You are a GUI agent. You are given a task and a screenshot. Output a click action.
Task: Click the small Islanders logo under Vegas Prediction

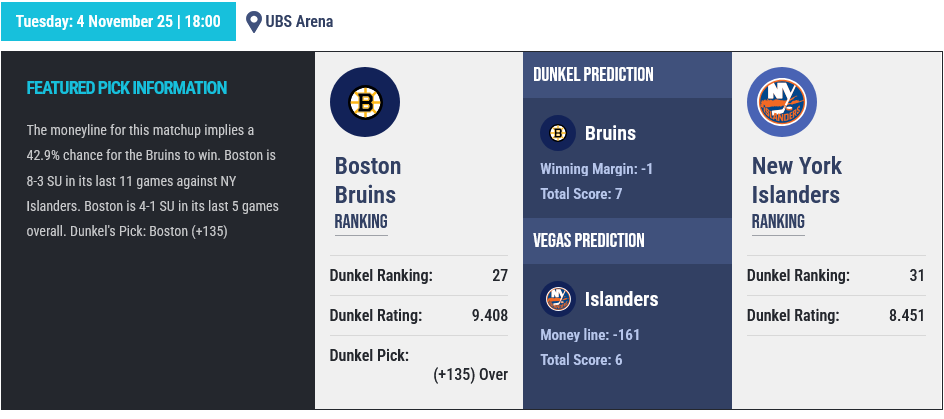[557, 299]
